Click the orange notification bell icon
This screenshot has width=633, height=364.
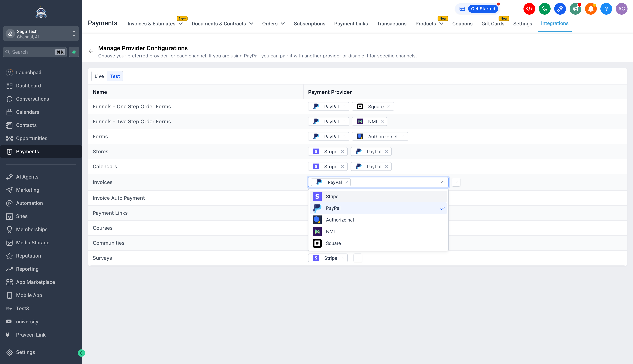point(591,9)
